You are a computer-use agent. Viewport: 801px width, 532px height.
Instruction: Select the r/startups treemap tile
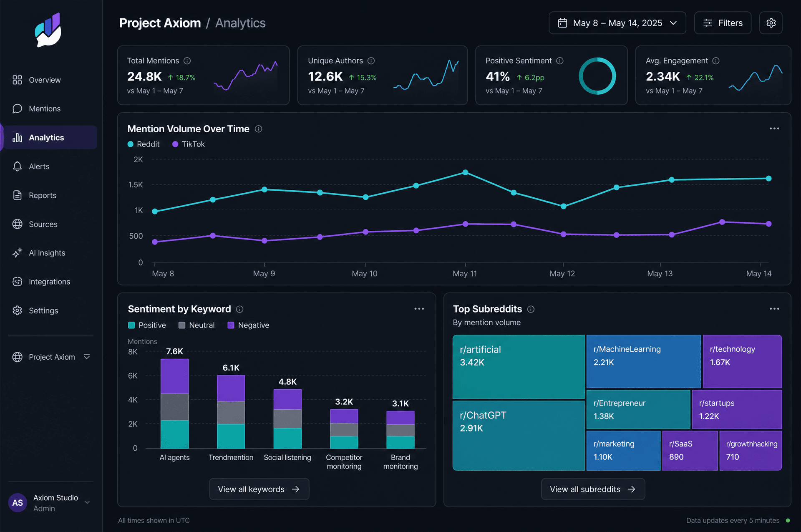click(x=737, y=409)
